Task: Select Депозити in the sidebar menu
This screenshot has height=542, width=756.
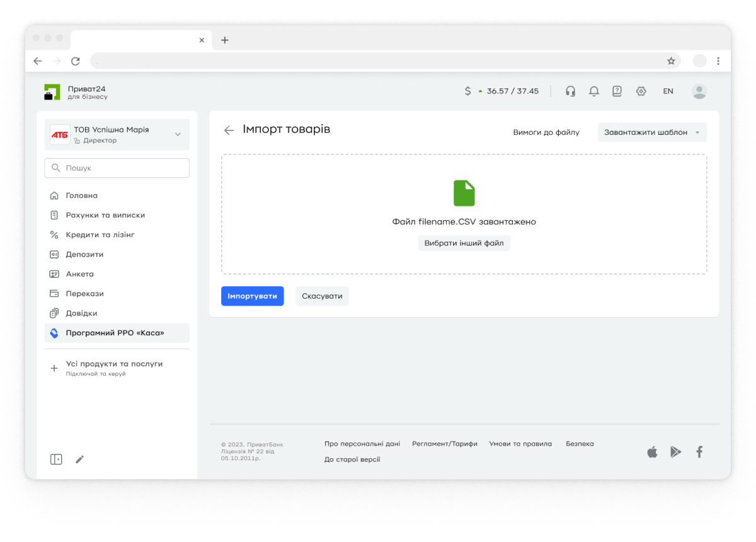Action: 84,255
